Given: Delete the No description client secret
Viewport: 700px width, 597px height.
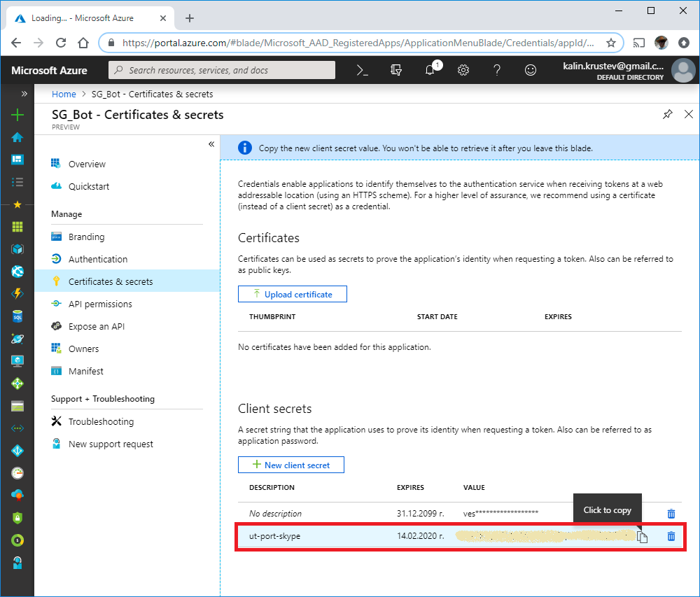Looking at the screenshot, I should coord(671,514).
